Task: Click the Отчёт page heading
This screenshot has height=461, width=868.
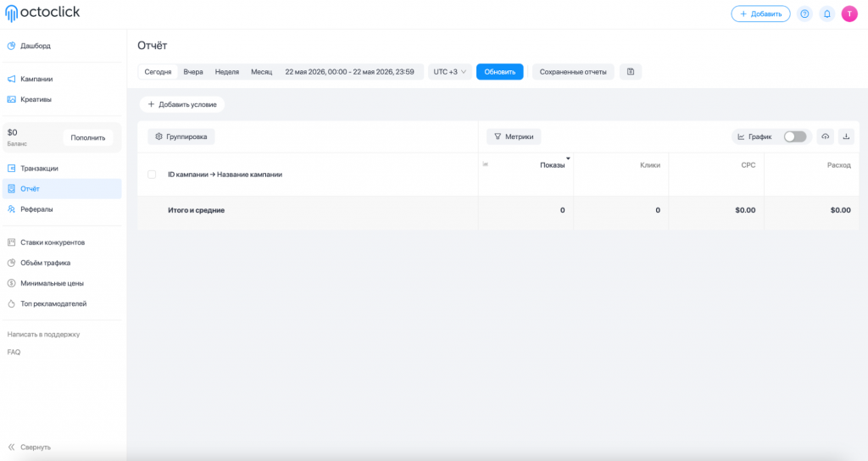Action: (153, 46)
